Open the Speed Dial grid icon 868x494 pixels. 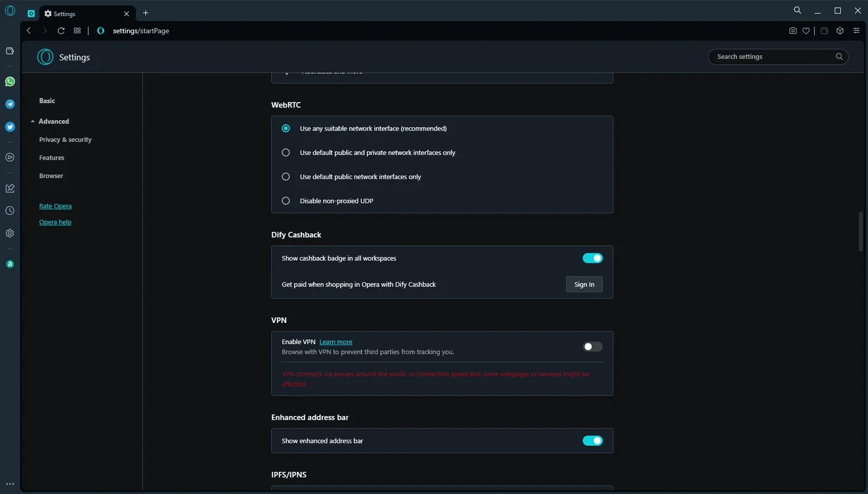click(x=77, y=30)
